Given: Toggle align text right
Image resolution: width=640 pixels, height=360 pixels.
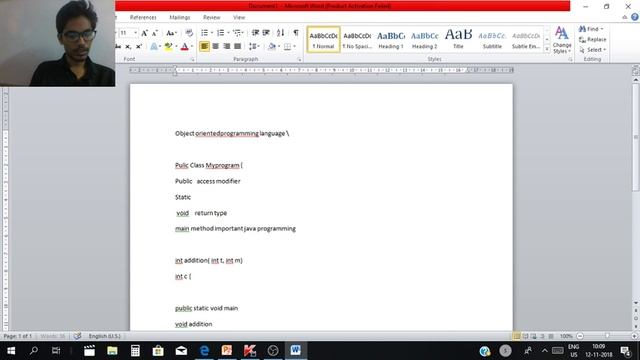Looking at the screenshot, I should 227,47.
